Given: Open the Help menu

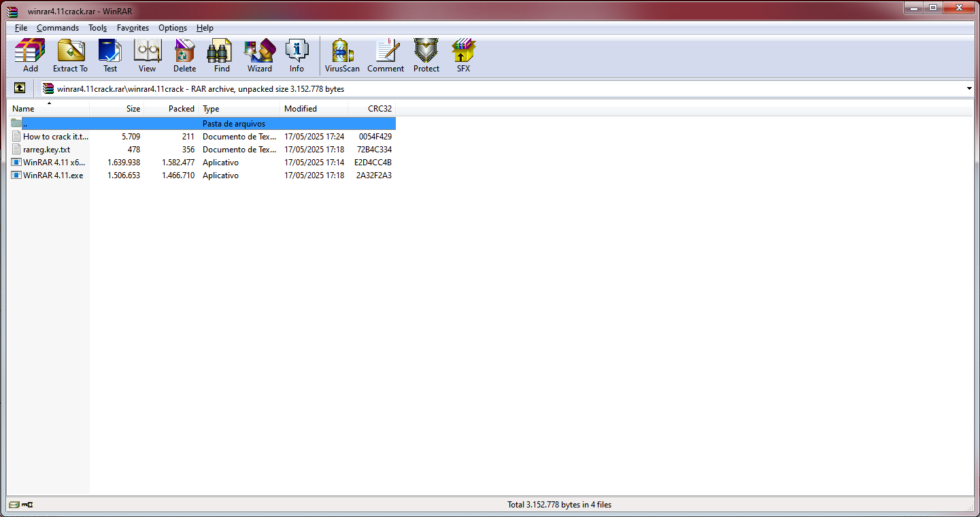Looking at the screenshot, I should 205,28.
